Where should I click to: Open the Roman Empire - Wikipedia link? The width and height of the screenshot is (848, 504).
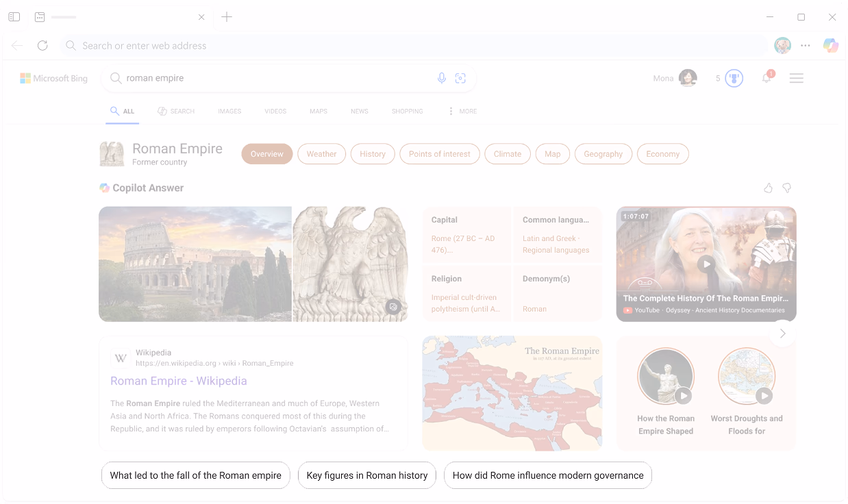pos(179,381)
